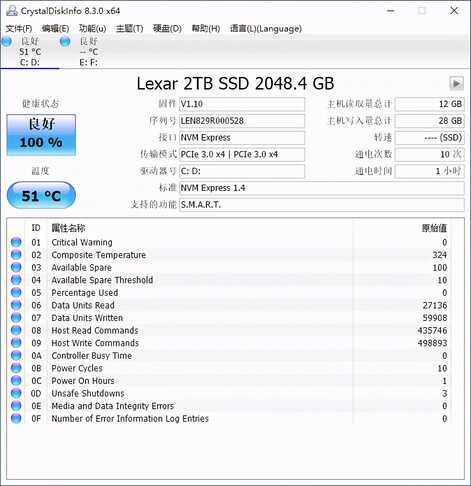This screenshot has height=486, width=471.
Task: Click the firmware field V1.10
Action: point(242,104)
